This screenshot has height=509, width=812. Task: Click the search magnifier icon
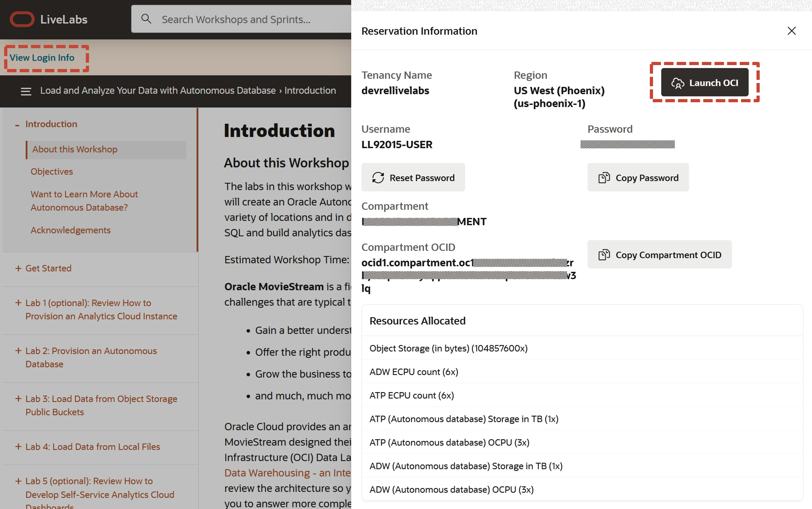[146, 19]
